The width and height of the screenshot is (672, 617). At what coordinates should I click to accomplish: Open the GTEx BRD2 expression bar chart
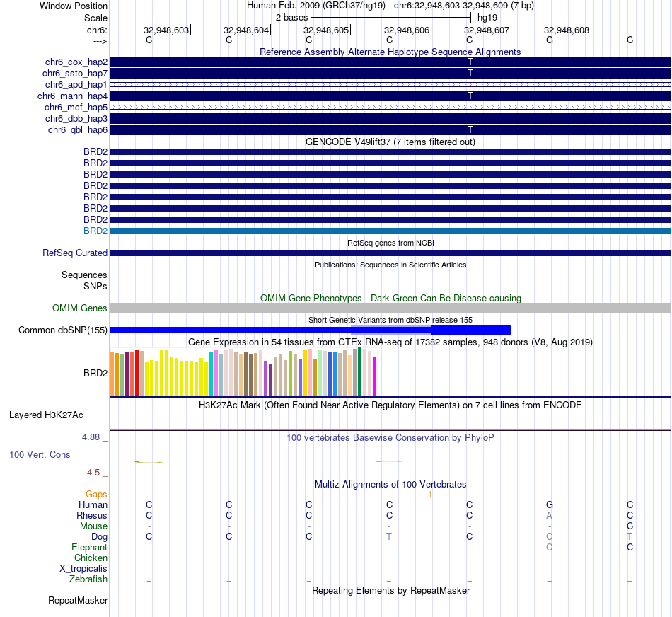[243, 372]
